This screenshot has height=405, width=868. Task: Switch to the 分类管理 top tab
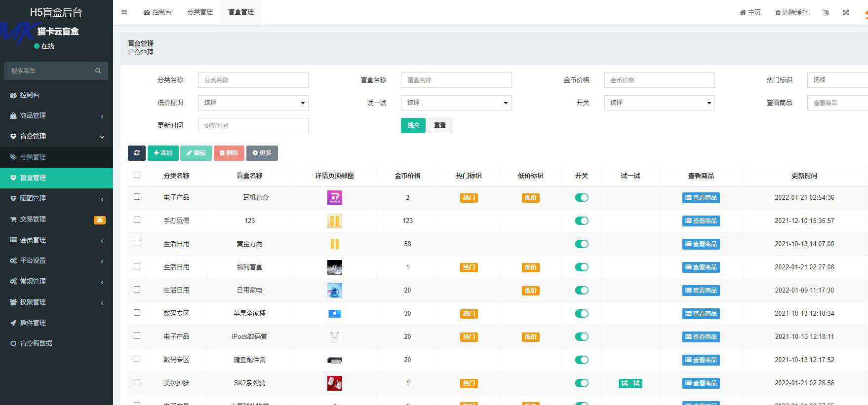[200, 12]
